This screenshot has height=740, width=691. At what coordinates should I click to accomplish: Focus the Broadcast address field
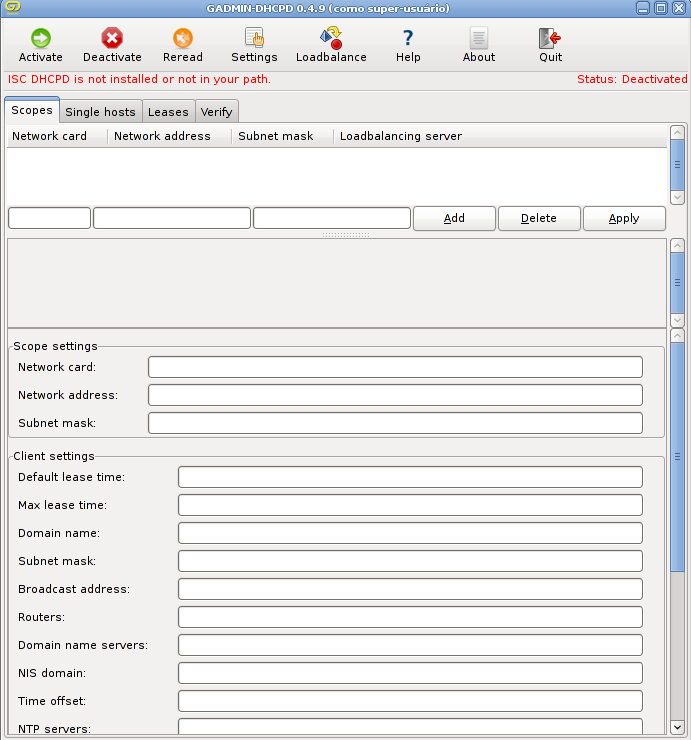[x=410, y=589]
